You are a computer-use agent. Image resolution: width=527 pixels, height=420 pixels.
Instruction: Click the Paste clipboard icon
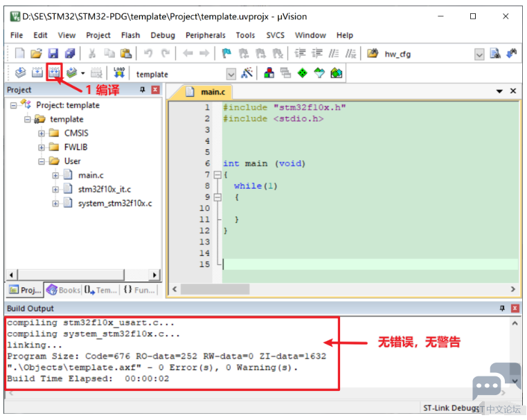click(126, 53)
